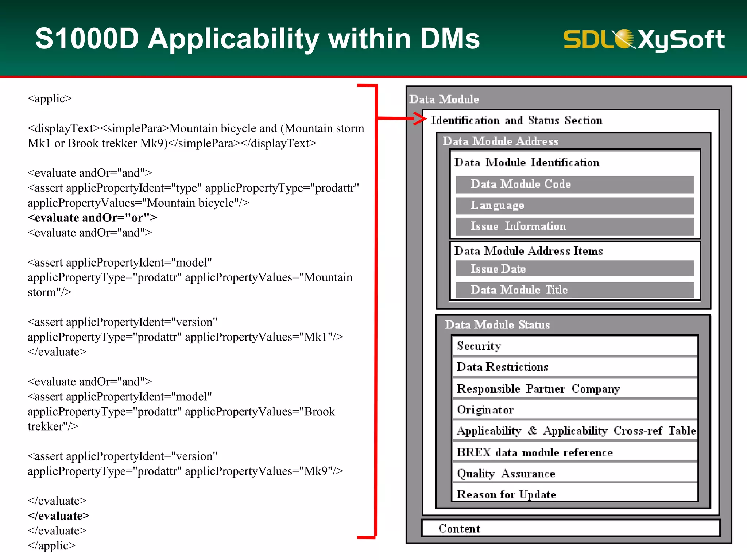Click the Originator row
This screenshot has height=560, width=747.
pos(575,409)
